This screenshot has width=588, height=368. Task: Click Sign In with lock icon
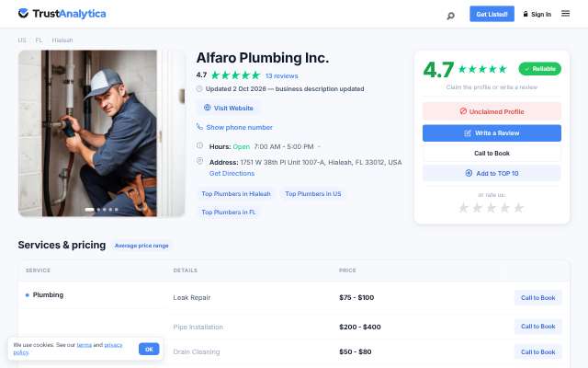[537, 15]
